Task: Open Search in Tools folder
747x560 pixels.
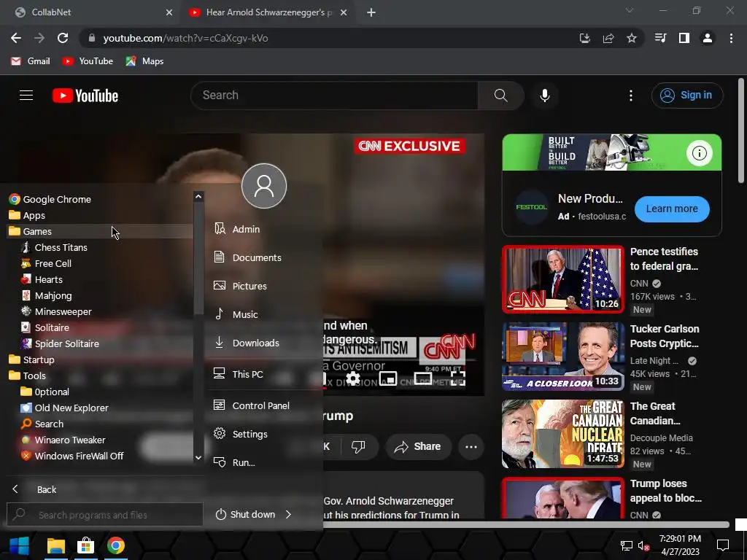Action: [x=49, y=424]
